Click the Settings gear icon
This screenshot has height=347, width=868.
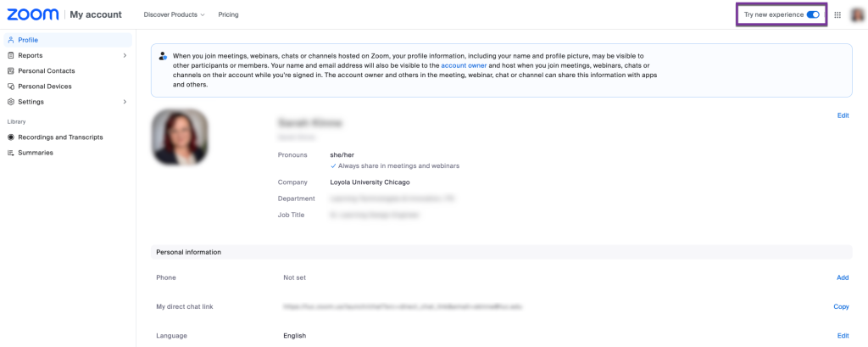(x=11, y=102)
